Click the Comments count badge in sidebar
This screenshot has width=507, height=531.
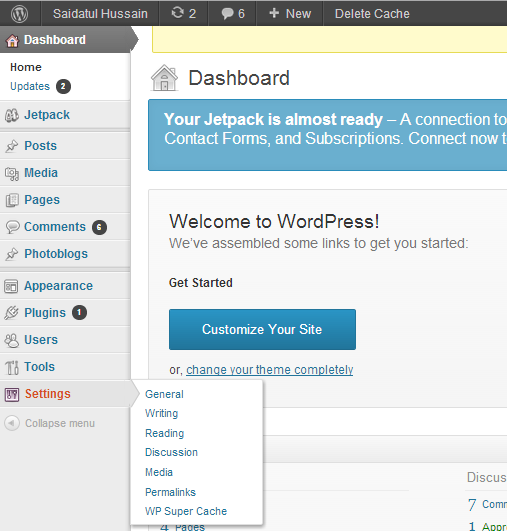click(x=99, y=227)
